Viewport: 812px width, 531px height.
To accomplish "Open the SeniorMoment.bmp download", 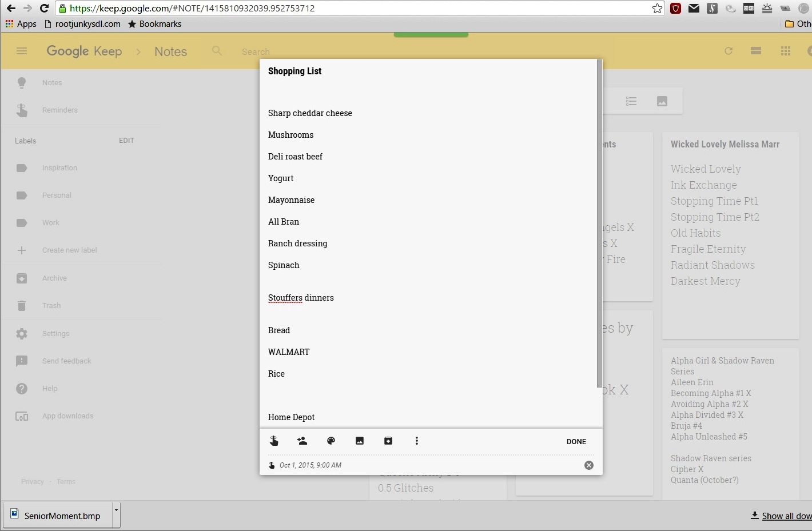I will click(57, 516).
